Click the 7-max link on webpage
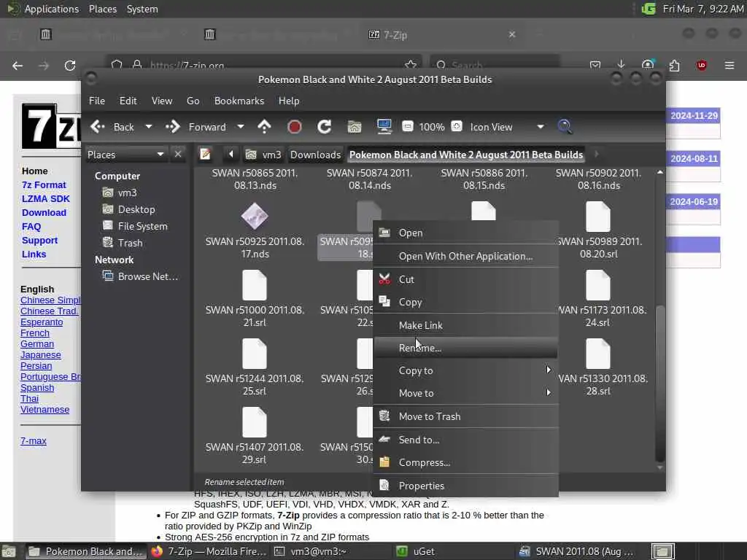 (34, 441)
